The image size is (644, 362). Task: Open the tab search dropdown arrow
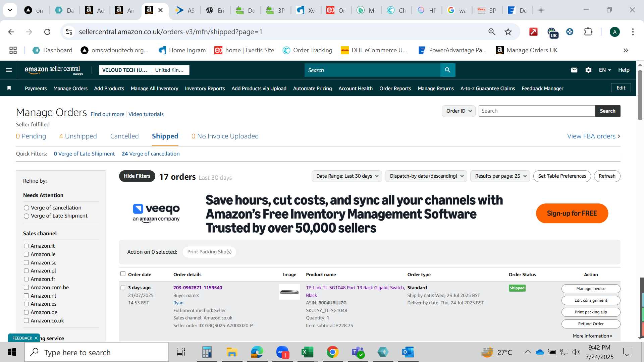pos(10,10)
